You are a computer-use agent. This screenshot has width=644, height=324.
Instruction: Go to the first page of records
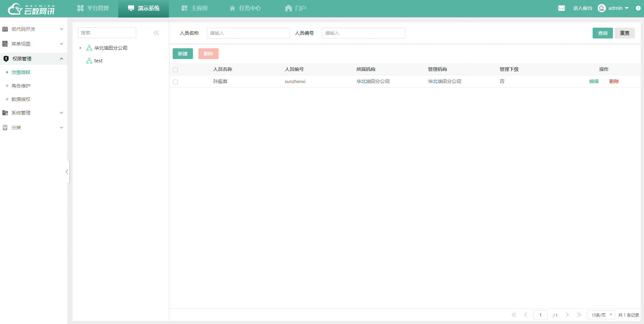click(x=514, y=315)
